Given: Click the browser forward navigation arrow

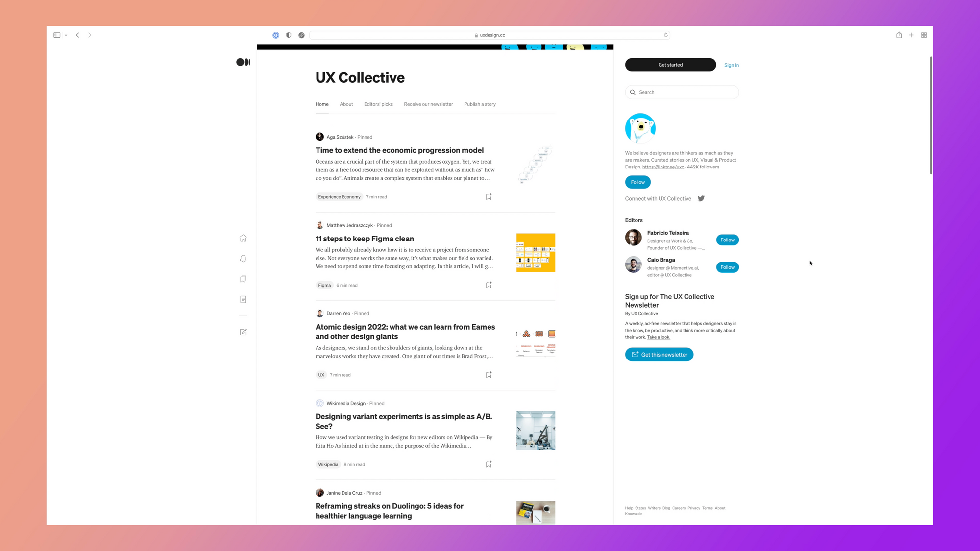Looking at the screenshot, I should coord(90,35).
